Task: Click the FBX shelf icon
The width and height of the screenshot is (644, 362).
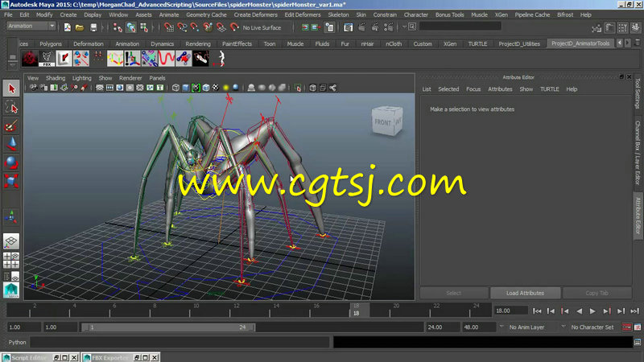Action: 47,59
